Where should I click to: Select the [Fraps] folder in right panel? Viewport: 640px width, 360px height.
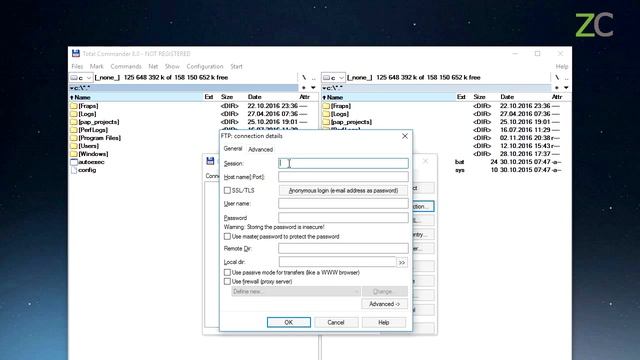point(336,106)
